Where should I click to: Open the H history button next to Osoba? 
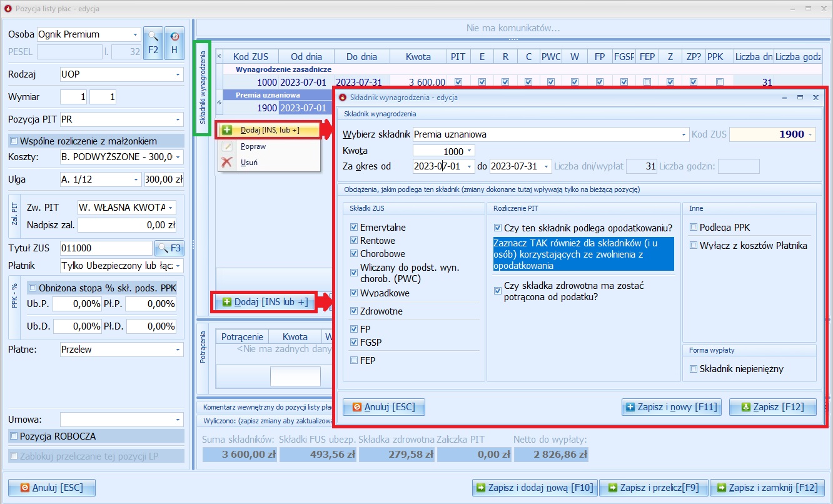pos(174,43)
